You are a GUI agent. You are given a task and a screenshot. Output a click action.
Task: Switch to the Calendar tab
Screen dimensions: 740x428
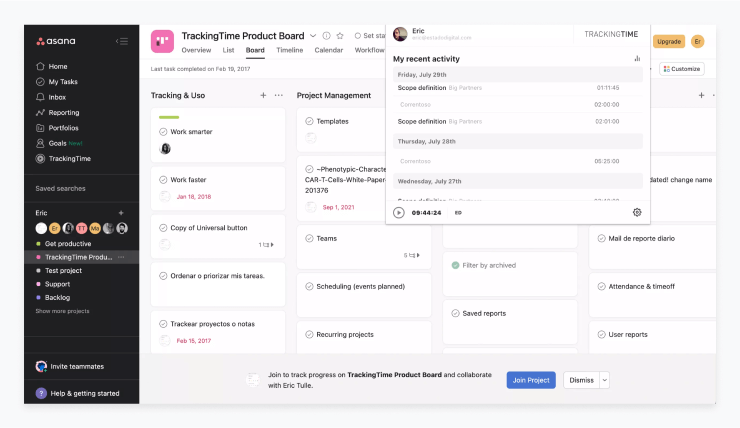[328, 50]
